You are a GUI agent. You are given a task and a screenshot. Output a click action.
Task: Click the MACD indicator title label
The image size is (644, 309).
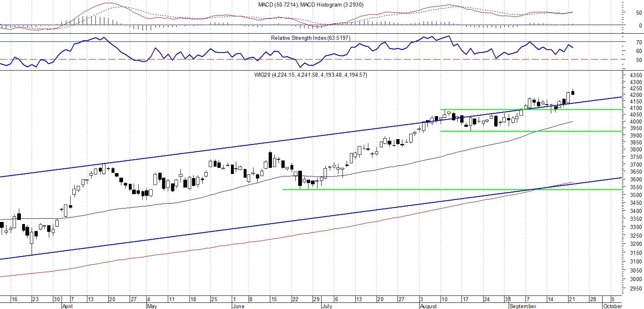click(x=311, y=5)
